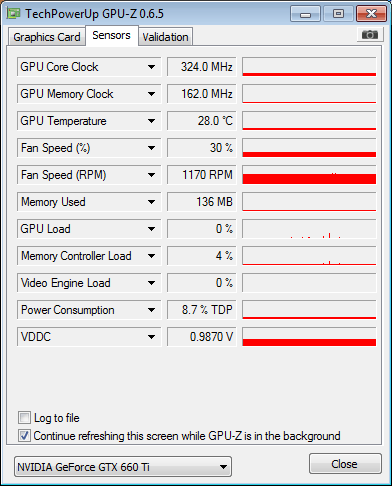
Task: Click the 324.0 MHz core clock value field
Action: pos(202,67)
